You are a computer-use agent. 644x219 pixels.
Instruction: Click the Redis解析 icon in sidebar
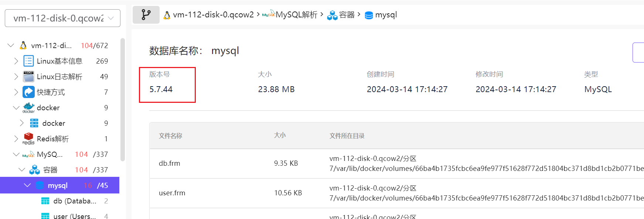tap(28, 139)
